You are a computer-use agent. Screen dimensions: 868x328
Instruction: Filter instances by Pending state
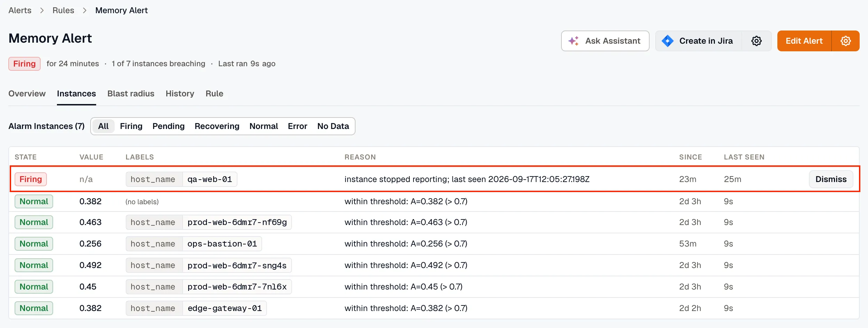pos(168,126)
